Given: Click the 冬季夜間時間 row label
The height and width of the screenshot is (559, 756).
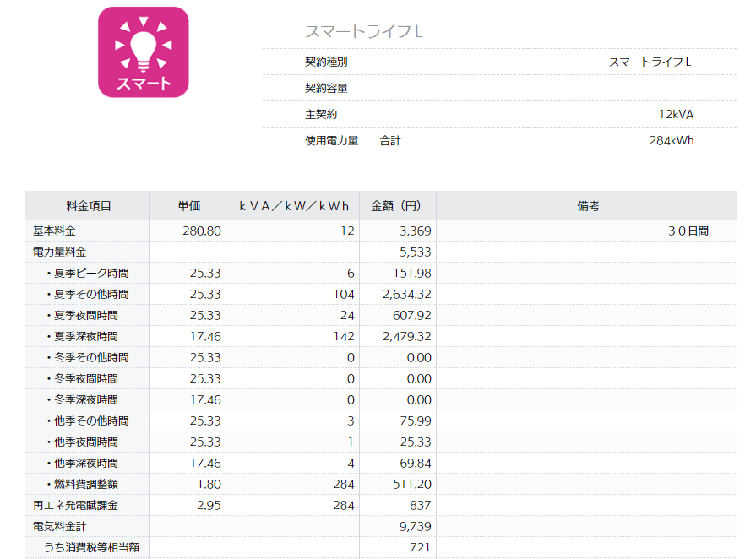Looking at the screenshot, I should point(83,379).
